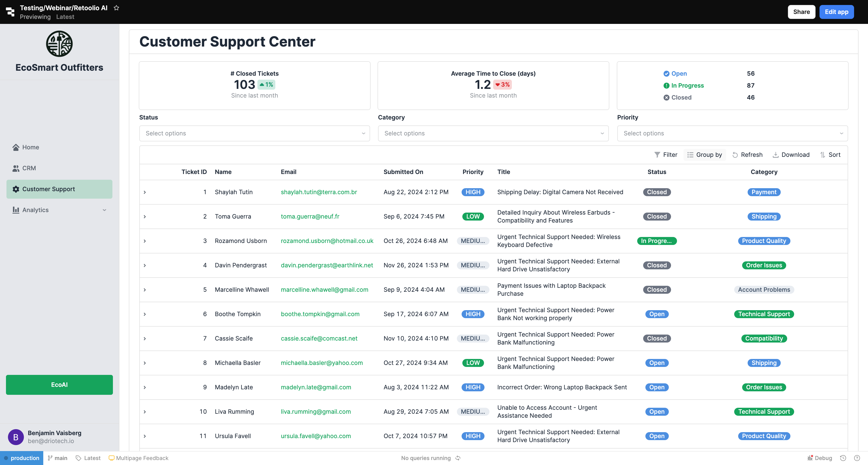Expand row for Rozamond Usborn

tap(145, 241)
